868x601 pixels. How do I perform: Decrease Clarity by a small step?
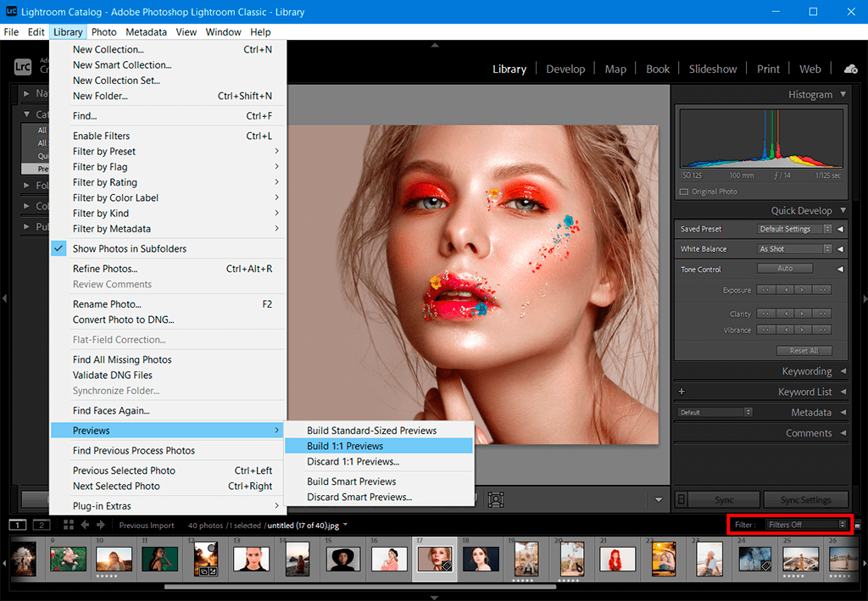click(x=785, y=314)
